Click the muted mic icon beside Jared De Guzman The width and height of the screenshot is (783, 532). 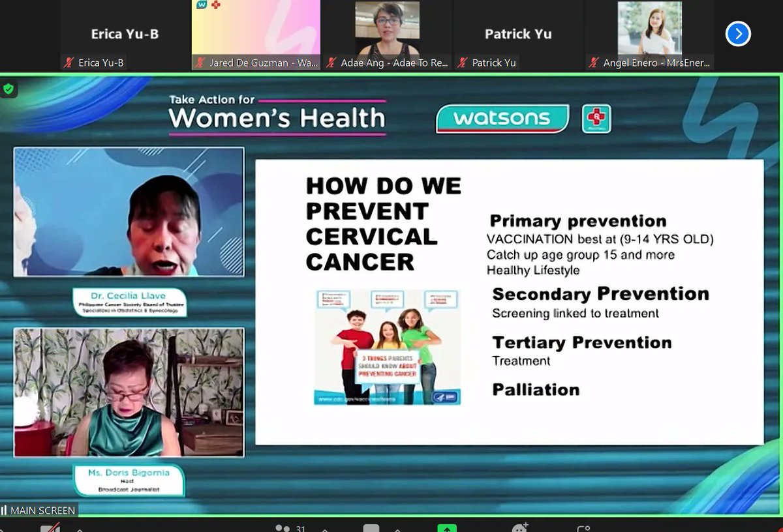tap(200, 63)
